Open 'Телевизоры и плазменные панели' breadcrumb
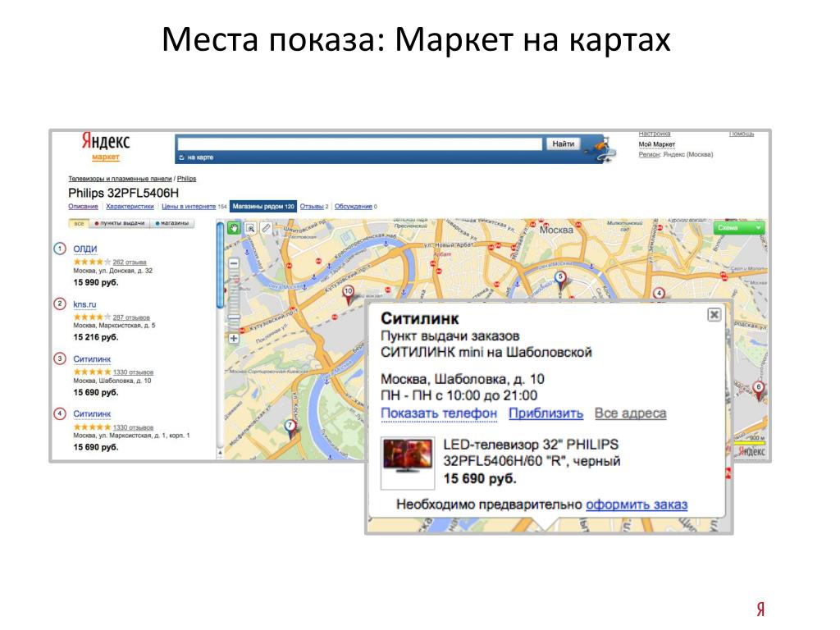 (120, 179)
